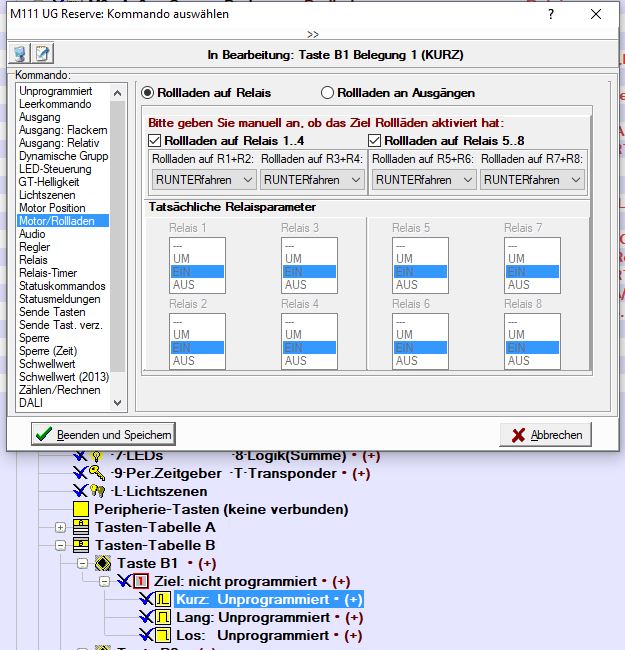Click the red Ziel number-1 icon
Screen dimensions: 625x650
click(141, 581)
